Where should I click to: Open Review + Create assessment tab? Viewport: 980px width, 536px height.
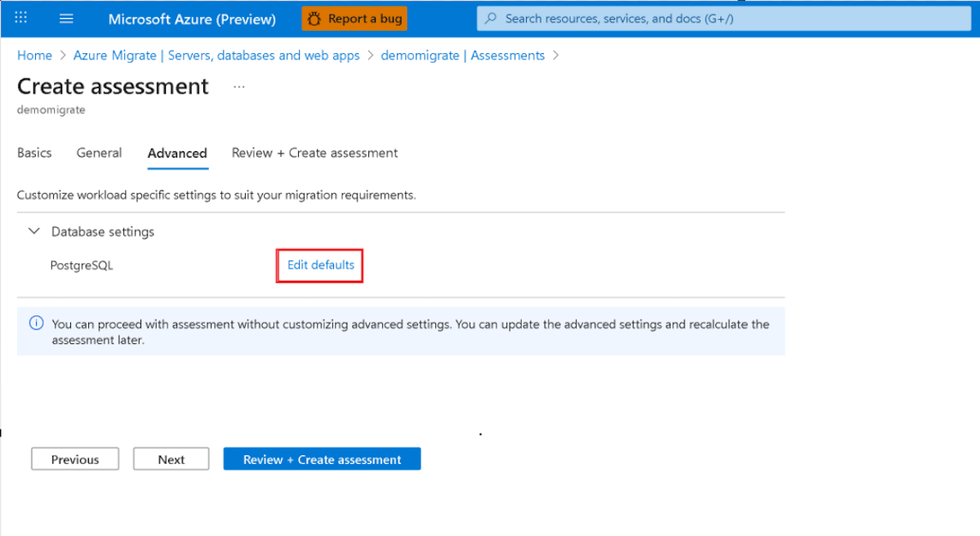tap(315, 153)
